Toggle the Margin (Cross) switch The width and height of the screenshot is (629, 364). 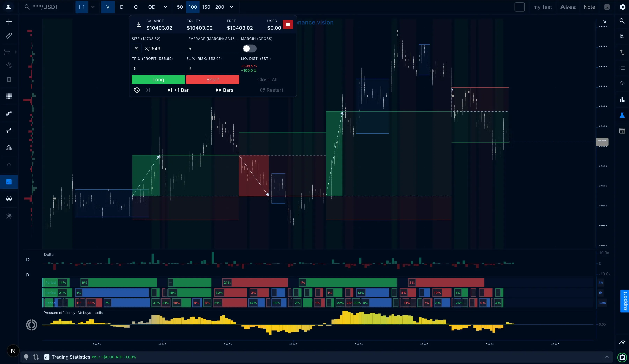click(x=249, y=49)
